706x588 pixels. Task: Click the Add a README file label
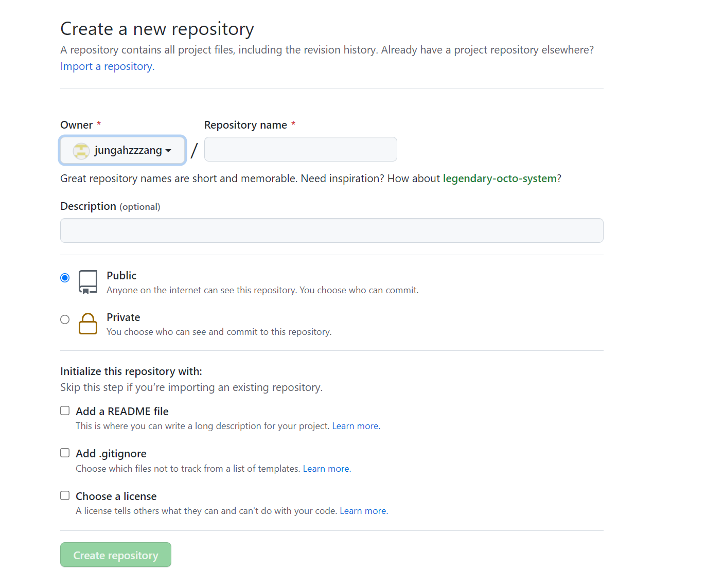tap(122, 412)
